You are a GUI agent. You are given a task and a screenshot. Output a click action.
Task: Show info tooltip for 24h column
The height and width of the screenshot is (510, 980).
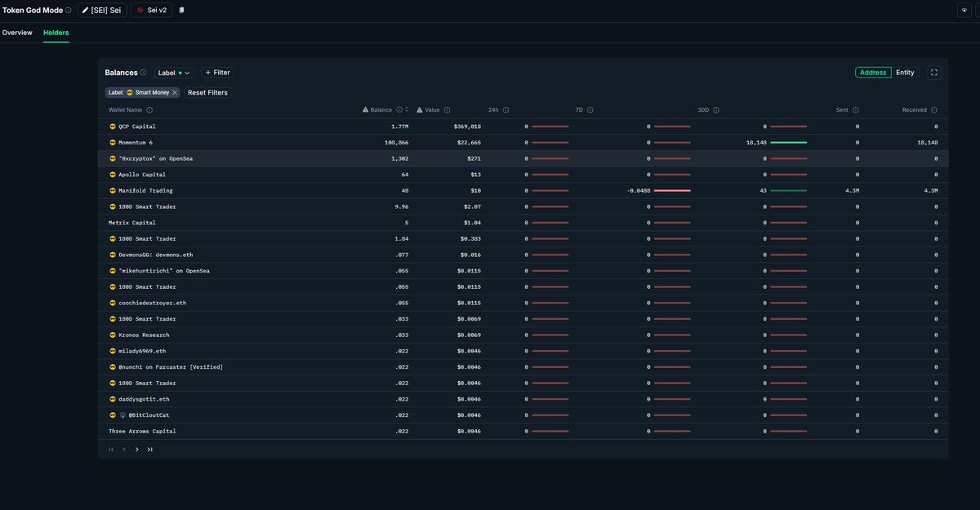(506, 110)
